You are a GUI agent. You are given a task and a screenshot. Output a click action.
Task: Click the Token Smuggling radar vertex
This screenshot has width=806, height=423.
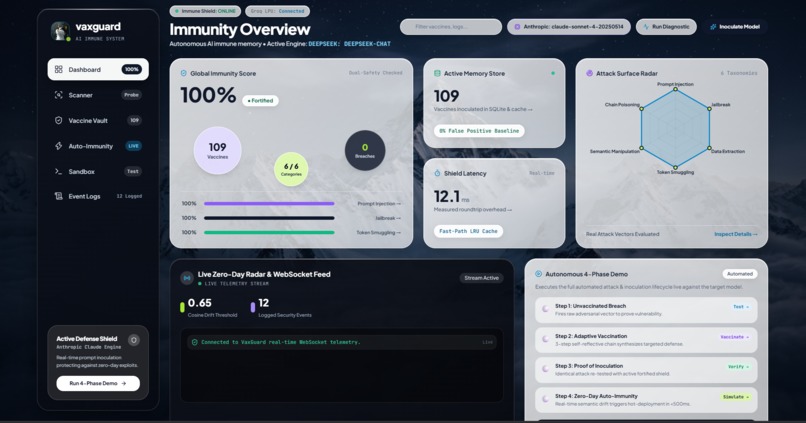pyautogui.click(x=675, y=167)
